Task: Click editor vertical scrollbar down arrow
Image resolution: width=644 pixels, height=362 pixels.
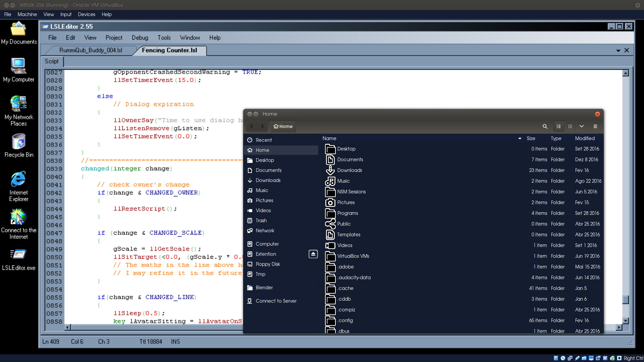Action: [626, 321]
